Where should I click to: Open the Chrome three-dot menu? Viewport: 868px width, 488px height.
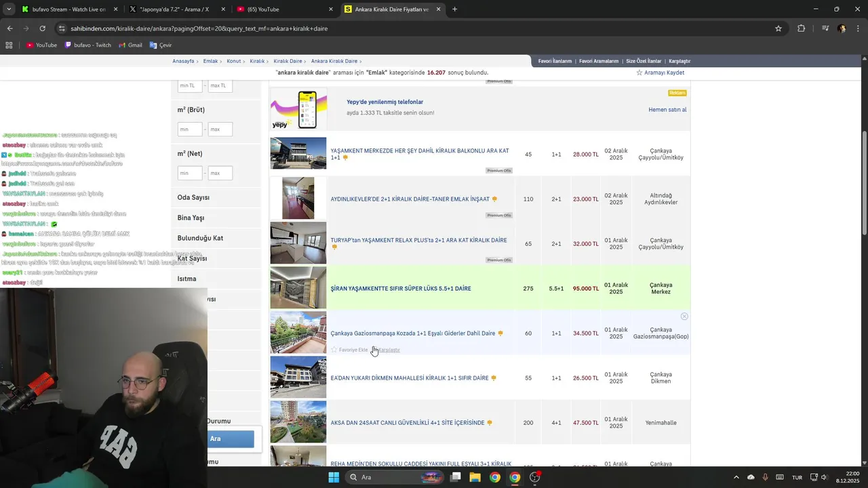[x=859, y=28]
